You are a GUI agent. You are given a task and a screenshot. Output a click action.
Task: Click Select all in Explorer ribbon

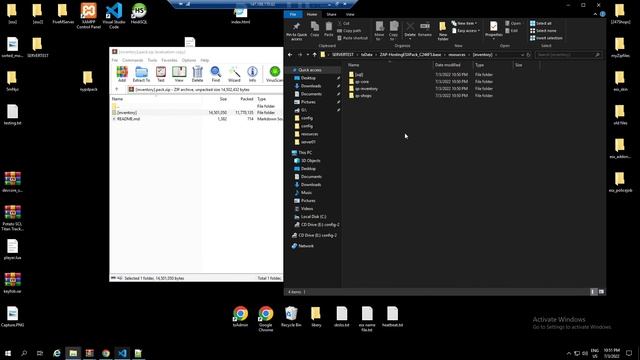[x=540, y=23]
